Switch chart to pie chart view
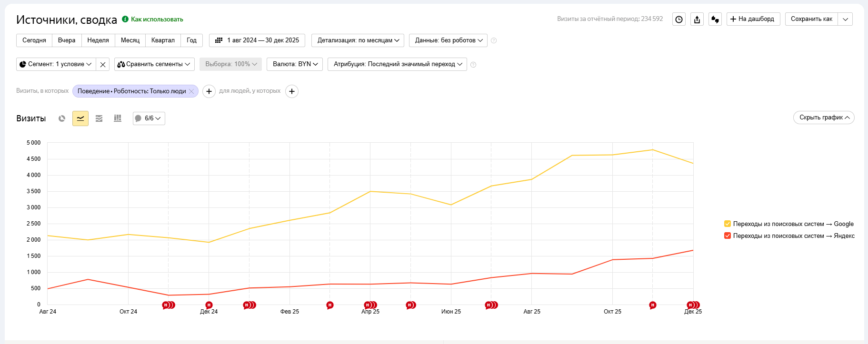Screen dimensions: 868x344 (x=62, y=118)
